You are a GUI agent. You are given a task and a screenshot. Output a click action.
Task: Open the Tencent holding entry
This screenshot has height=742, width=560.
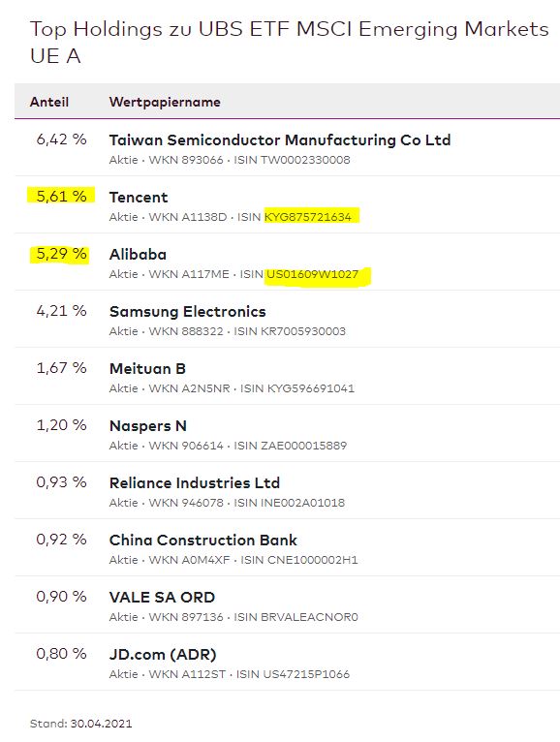pyautogui.click(x=139, y=198)
